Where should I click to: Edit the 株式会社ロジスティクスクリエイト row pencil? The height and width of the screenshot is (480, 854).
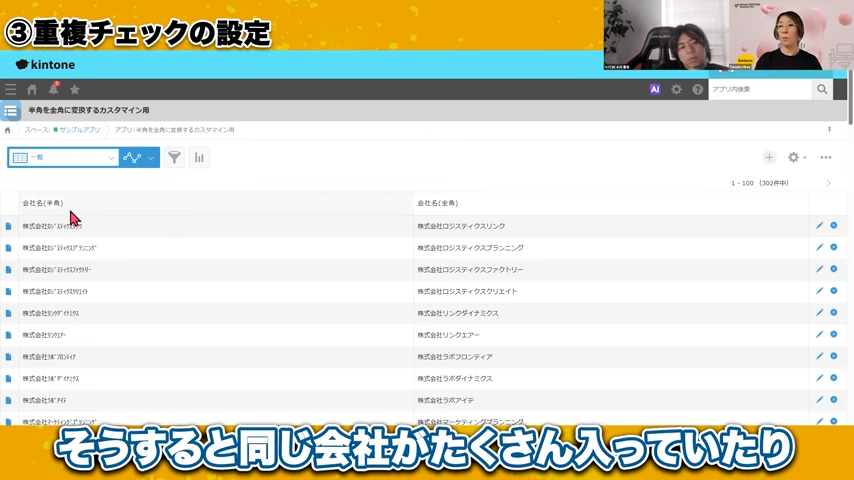(820, 291)
